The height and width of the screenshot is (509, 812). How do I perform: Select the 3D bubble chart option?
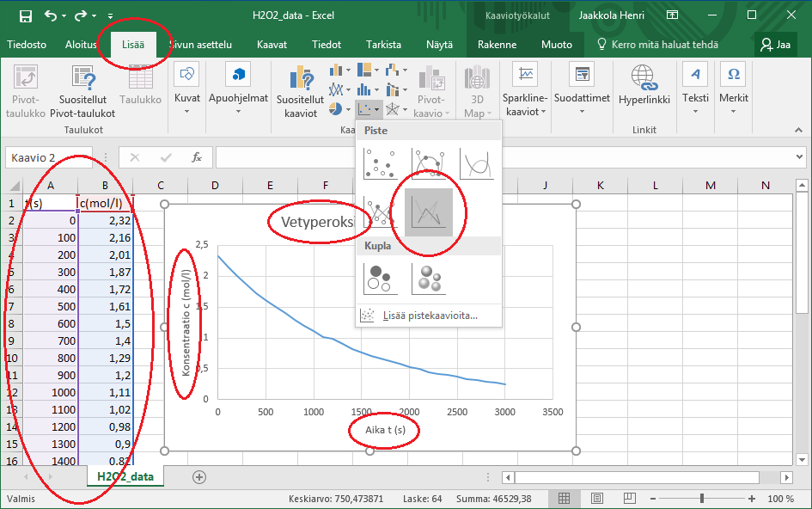click(x=428, y=278)
